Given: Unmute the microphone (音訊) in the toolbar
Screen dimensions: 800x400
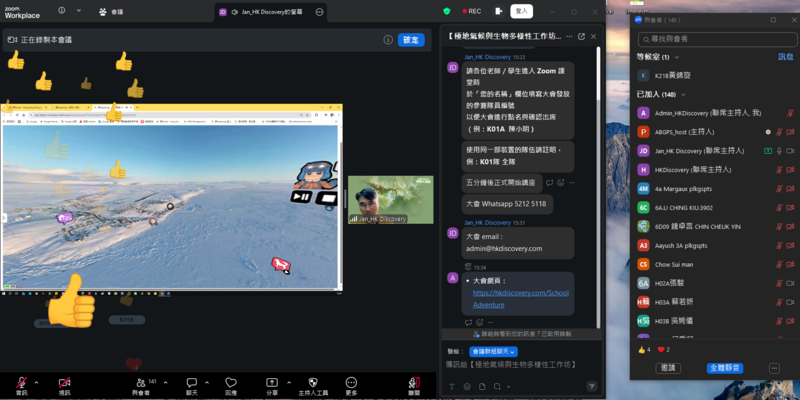Looking at the screenshot, I should [22, 382].
